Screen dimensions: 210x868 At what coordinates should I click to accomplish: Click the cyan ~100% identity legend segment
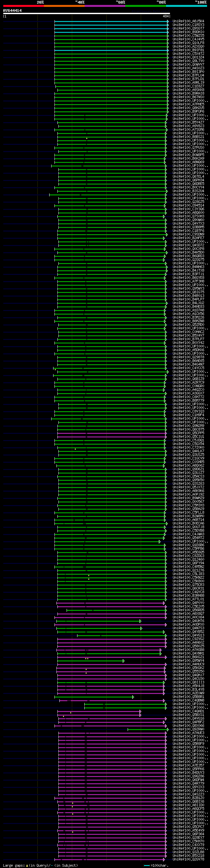click(186, 6)
